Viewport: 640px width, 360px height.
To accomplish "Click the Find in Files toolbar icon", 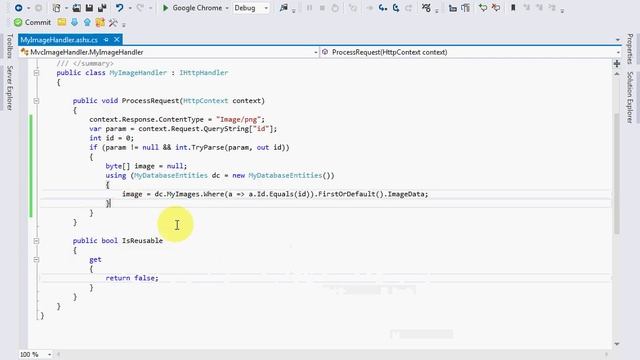I will click(284, 8).
